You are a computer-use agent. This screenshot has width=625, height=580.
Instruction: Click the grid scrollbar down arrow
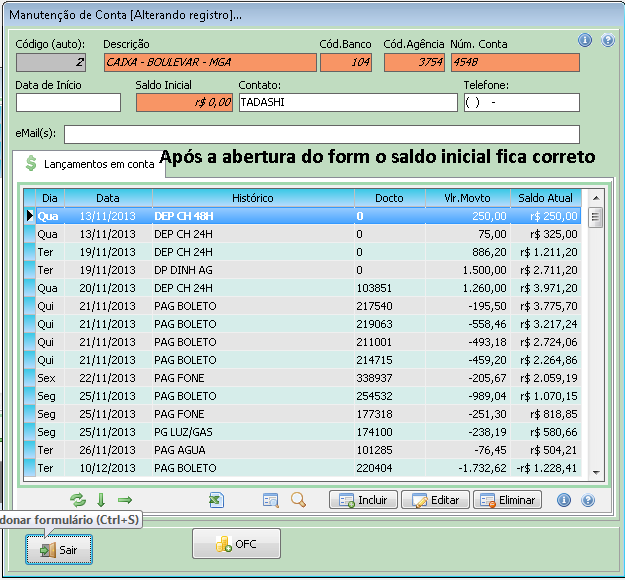595,472
